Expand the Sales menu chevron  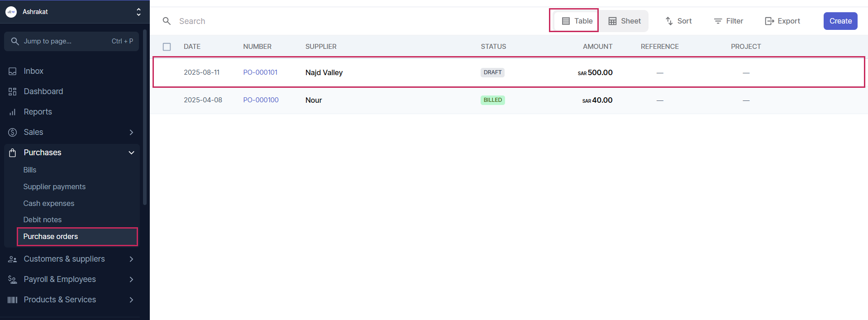[131, 132]
